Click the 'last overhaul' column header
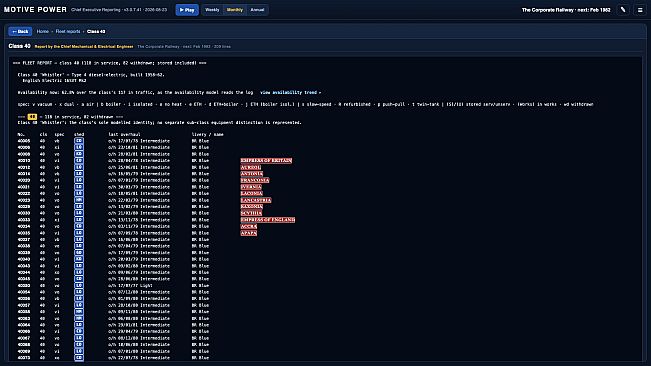651x366 pixels. (x=125, y=134)
